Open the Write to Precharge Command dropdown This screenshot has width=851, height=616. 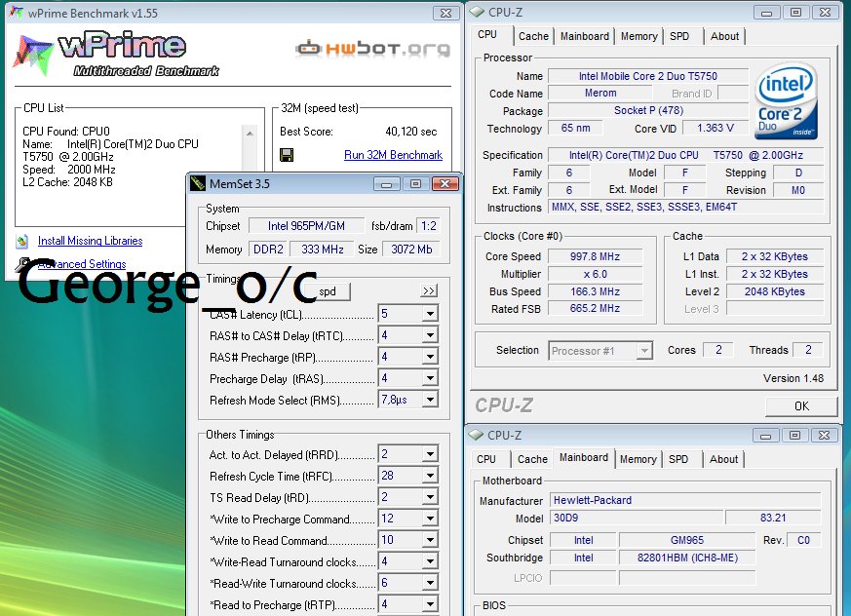click(x=430, y=519)
